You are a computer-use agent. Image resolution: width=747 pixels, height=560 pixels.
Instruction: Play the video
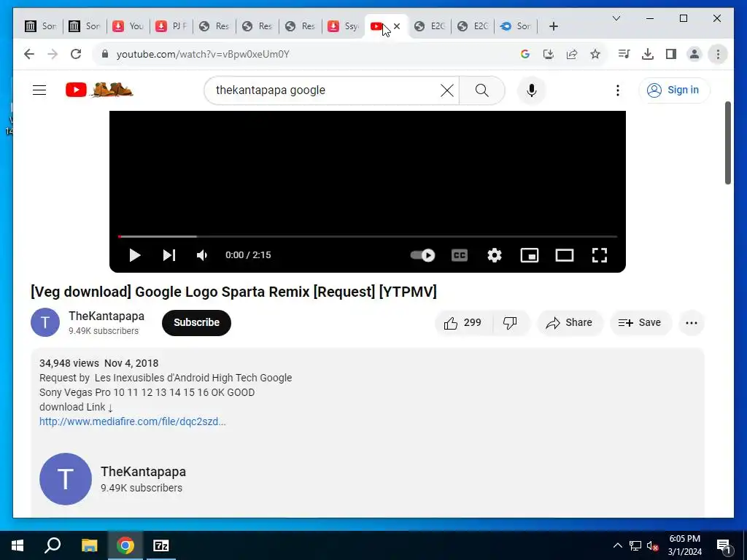(135, 255)
